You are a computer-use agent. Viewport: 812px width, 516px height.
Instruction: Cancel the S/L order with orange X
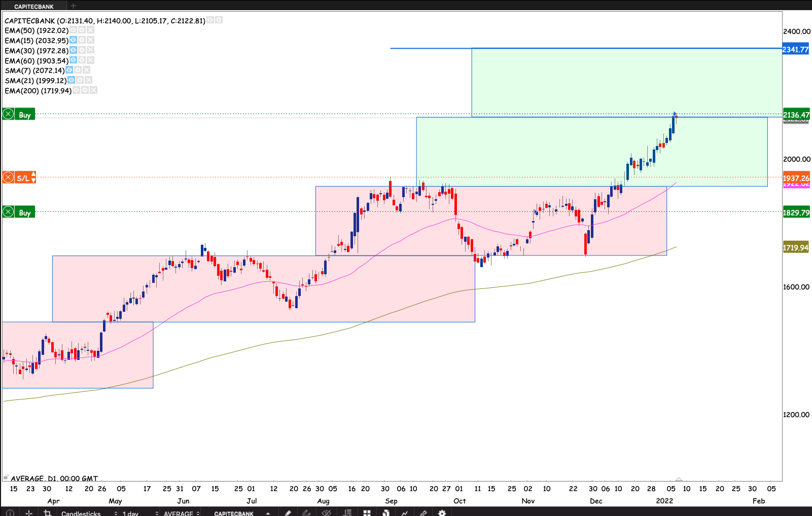[x=8, y=177]
